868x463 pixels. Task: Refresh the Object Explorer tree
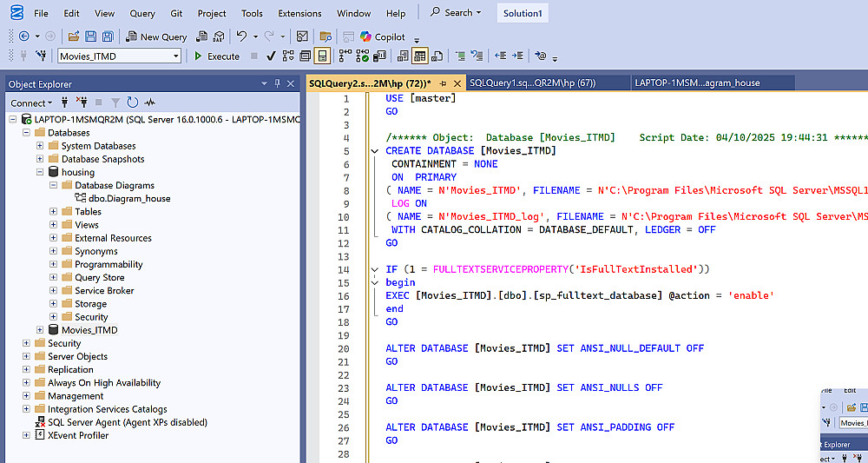tap(132, 103)
